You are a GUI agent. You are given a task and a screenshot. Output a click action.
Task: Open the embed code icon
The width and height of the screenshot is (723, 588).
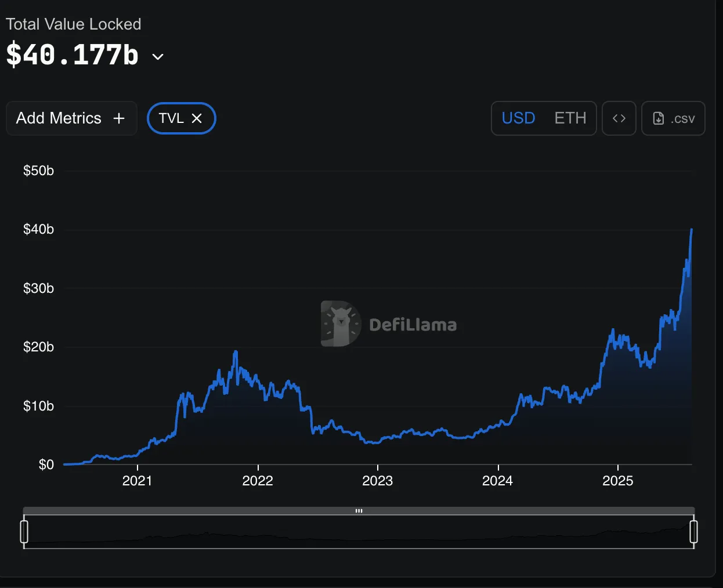click(x=619, y=118)
